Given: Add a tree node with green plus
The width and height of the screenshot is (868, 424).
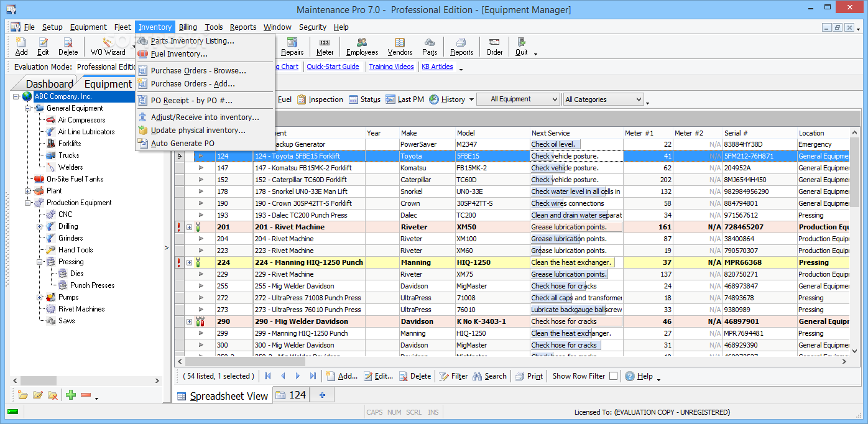Looking at the screenshot, I should (71, 395).
